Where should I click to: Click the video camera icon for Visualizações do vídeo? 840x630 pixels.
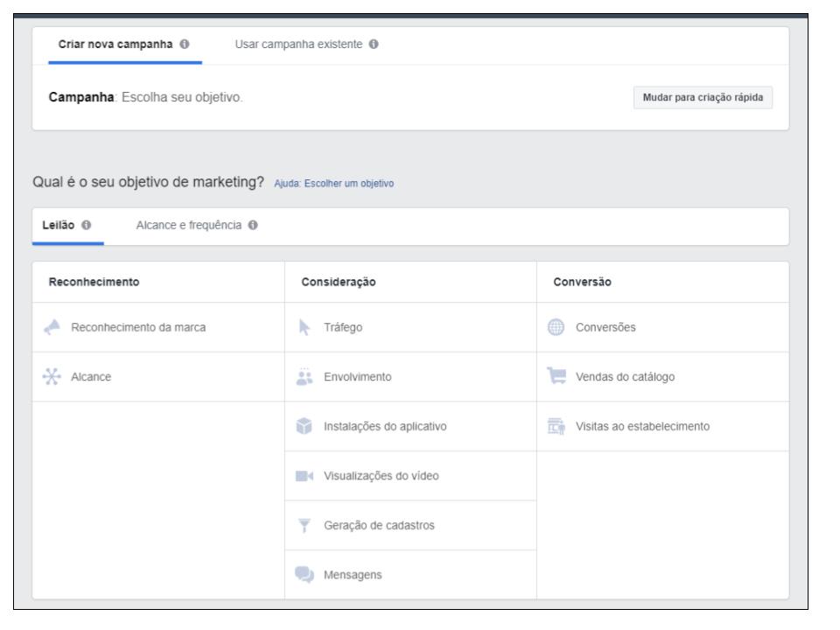(x=304, y=476)
